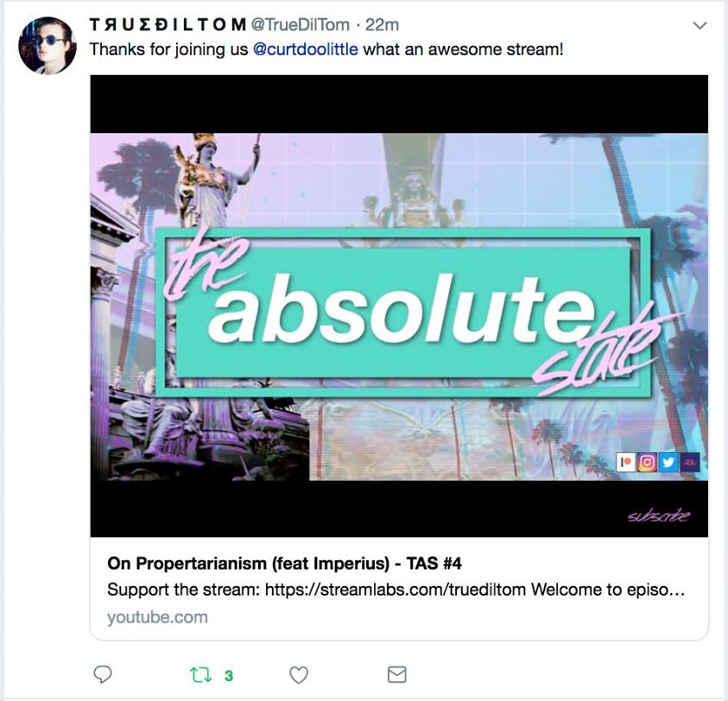The height and width of the screenshot is (701, 728).
Task: Click the Instagram icon in the thumbnail
Action: click(647, 463)
